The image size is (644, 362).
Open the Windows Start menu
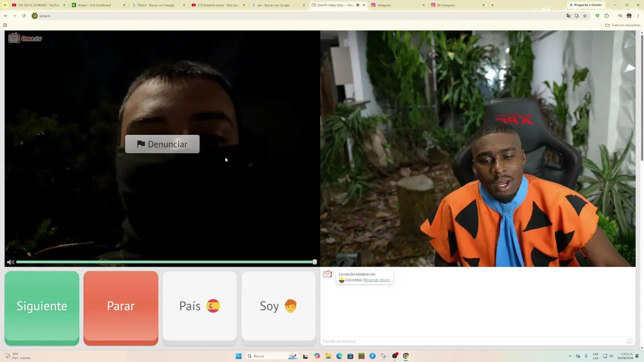[238, 356]
